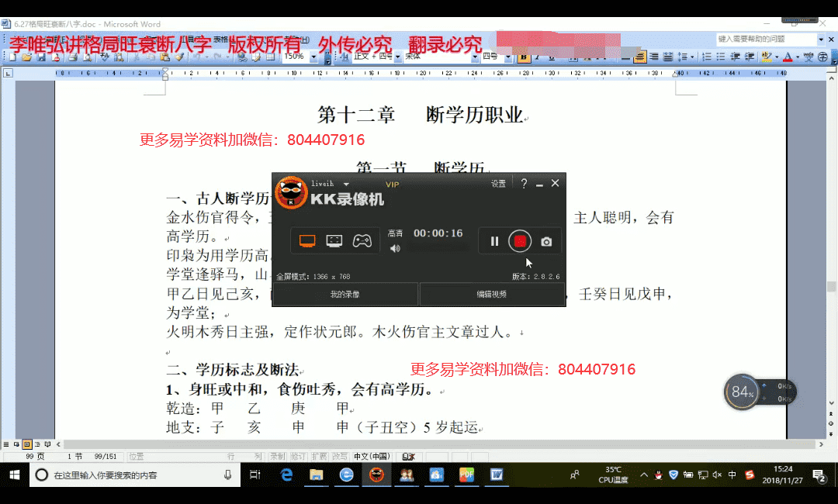
Task: Pause the KK recorder recording
Action: [494, 242]
